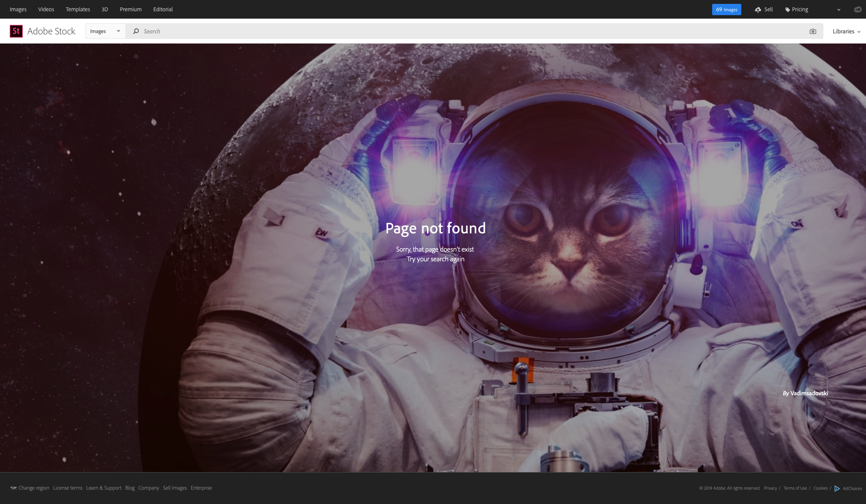Click the Sell icon in top navigation

tap(758, 9)
